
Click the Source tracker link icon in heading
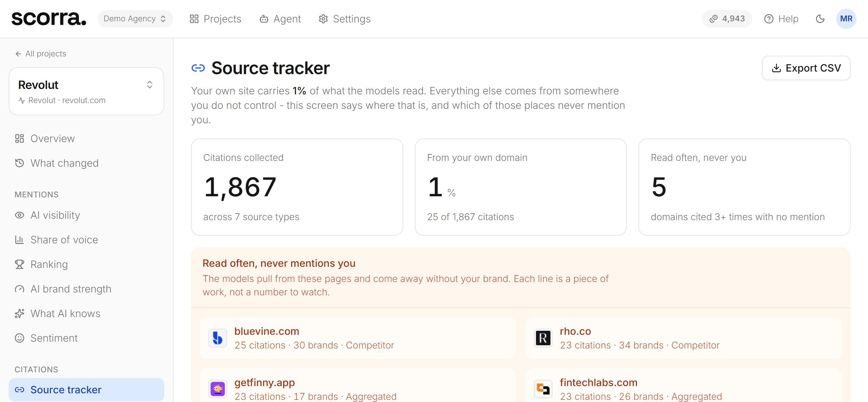198,68
